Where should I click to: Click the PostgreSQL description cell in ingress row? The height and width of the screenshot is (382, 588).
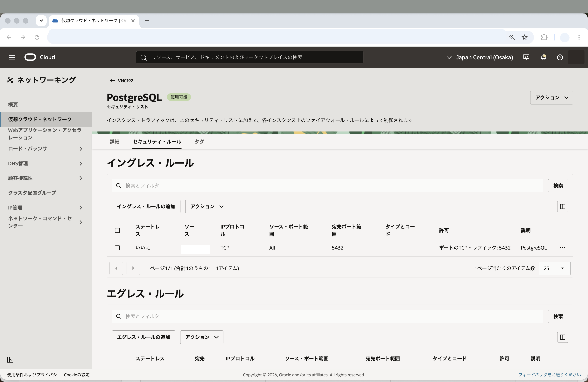click(534, 248)
